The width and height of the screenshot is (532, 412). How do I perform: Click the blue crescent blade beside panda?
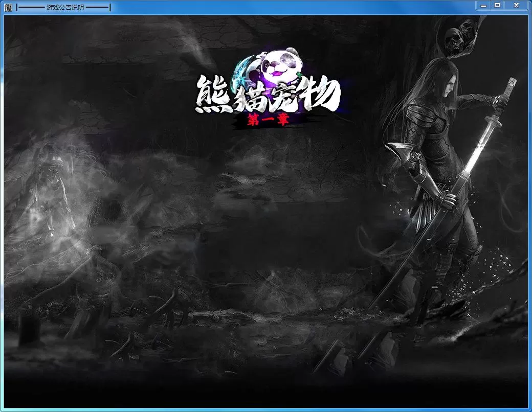246,72
